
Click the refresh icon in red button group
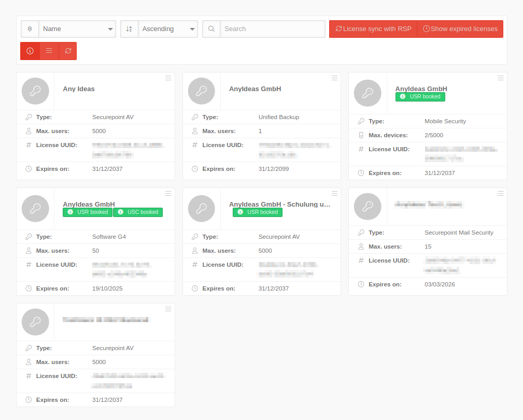[x=68, y=51]
